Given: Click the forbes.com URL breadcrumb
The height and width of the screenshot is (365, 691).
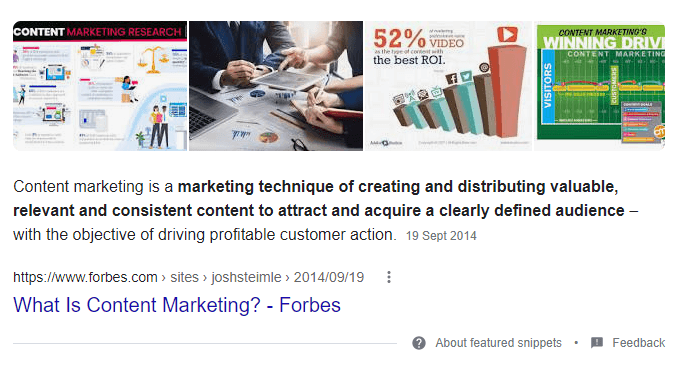Looking at the screenshot, I should [x=85, y=277].
